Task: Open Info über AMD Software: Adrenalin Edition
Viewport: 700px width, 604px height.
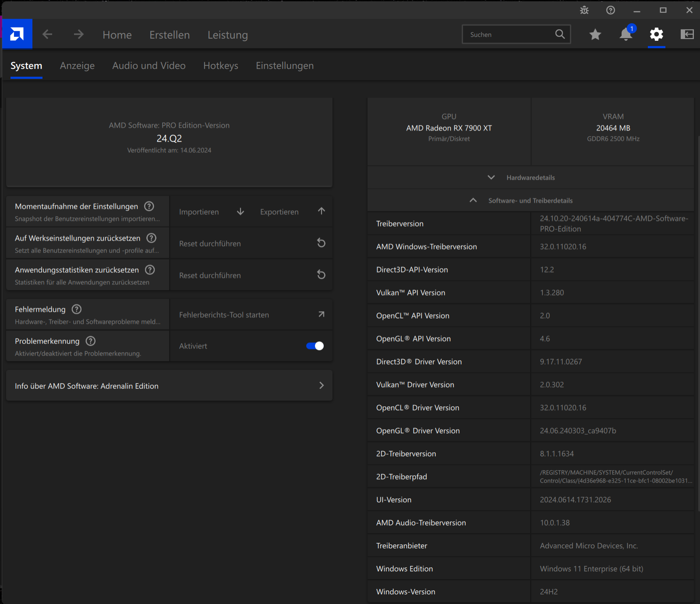Action: tap(169, 386)
